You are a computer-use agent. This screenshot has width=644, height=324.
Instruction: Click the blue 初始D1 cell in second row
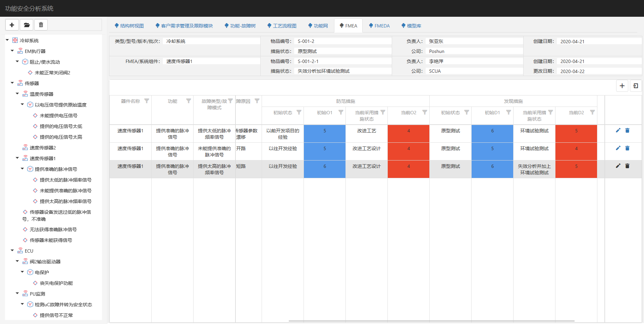pyautogui.click(x=492, y=151)
